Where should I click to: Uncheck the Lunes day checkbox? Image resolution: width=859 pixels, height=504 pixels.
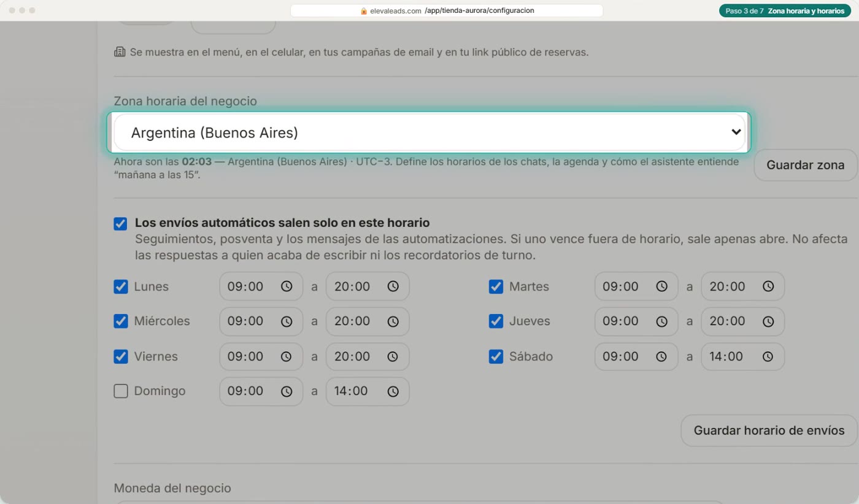click(120, 286)
